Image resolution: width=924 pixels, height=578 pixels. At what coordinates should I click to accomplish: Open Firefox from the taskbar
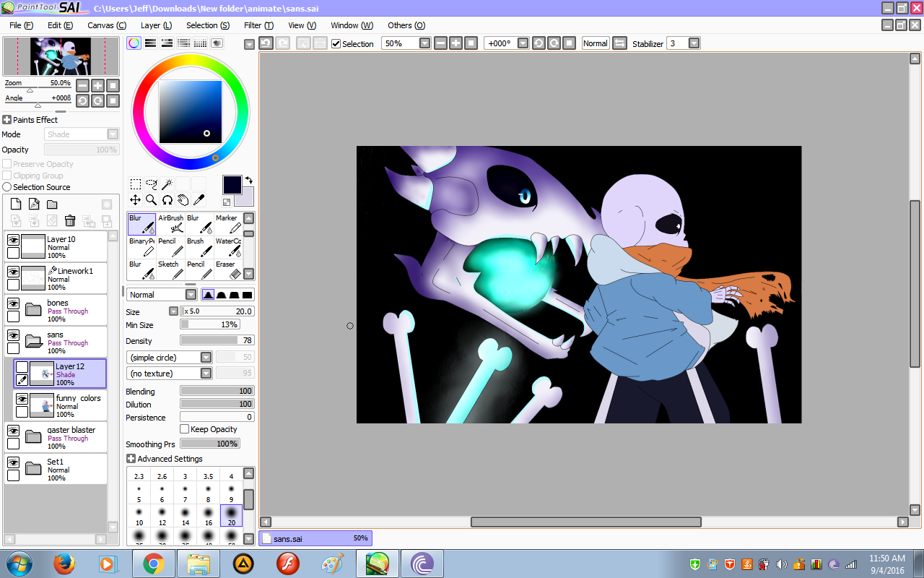click(64, 563)
